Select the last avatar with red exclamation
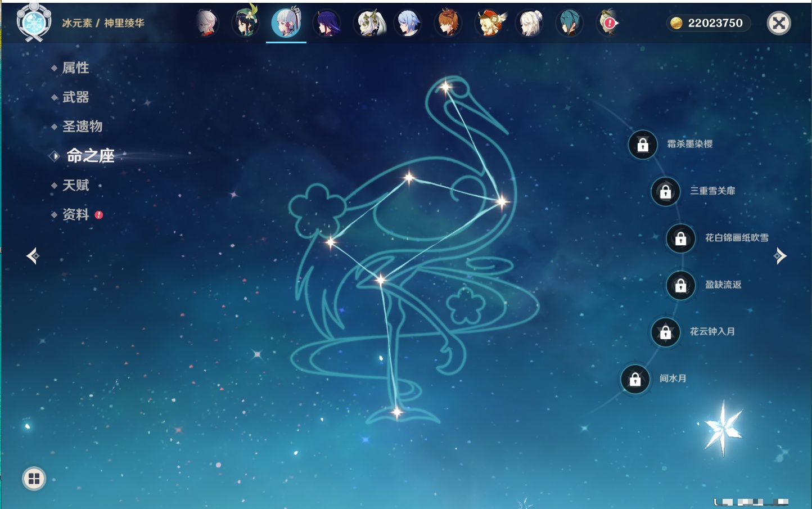Screen dimensions: 812x509 point(608,23)
